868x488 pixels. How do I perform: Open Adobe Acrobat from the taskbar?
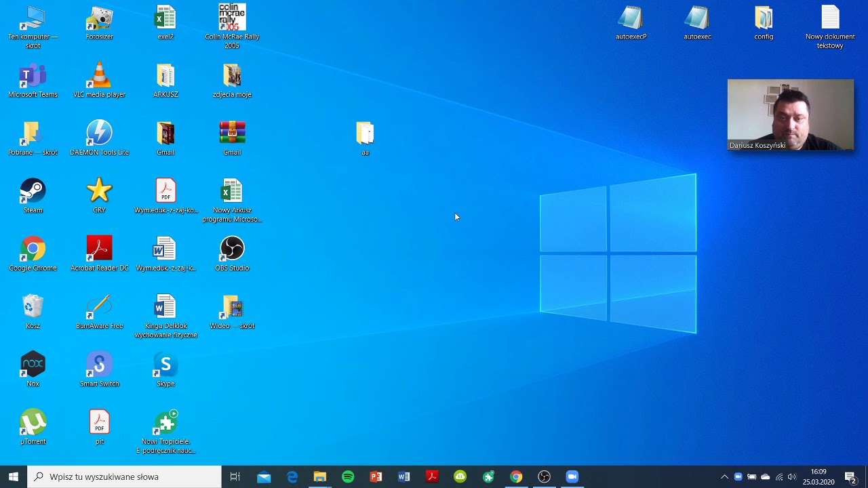coord(432,476)
